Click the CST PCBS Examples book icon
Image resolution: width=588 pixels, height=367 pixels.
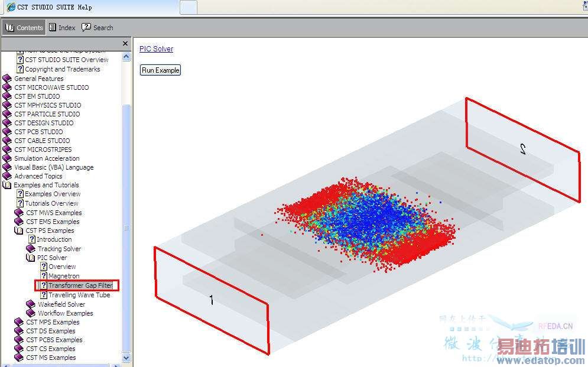coord(19,340)
